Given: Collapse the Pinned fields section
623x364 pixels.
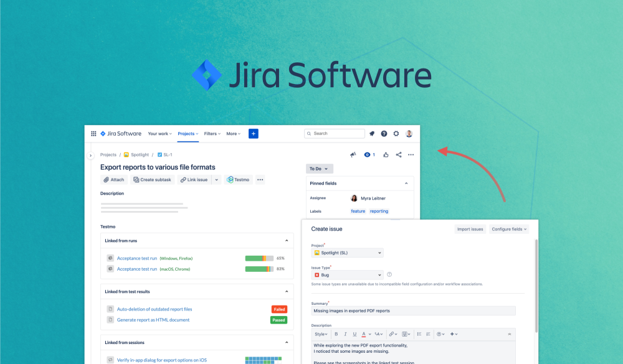Looking at the screenshot, I should click(x=406, y=184).
